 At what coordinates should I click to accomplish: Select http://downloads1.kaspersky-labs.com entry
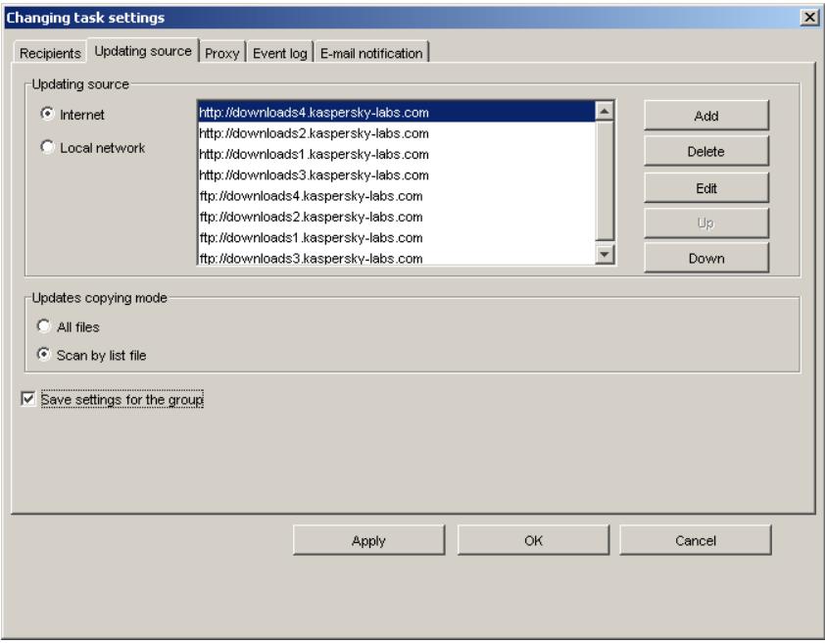click(397, 154)
